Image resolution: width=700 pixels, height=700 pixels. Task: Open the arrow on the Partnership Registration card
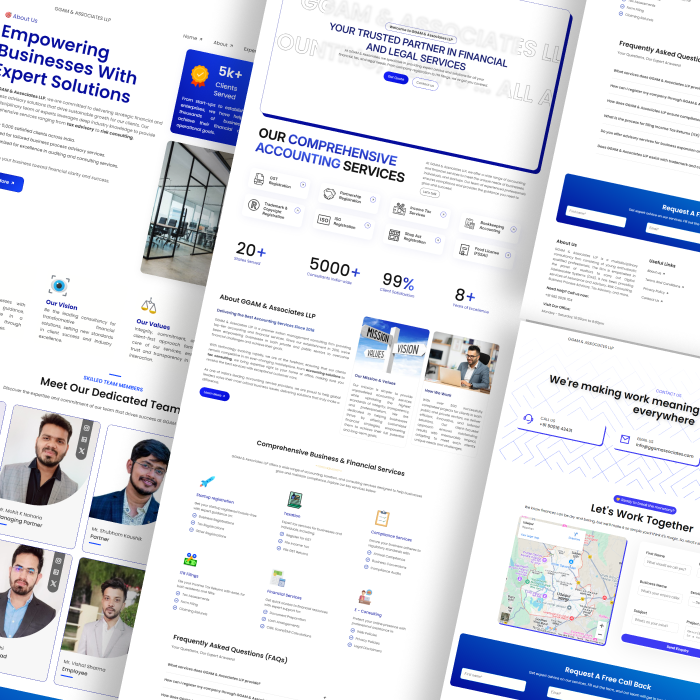373,200
